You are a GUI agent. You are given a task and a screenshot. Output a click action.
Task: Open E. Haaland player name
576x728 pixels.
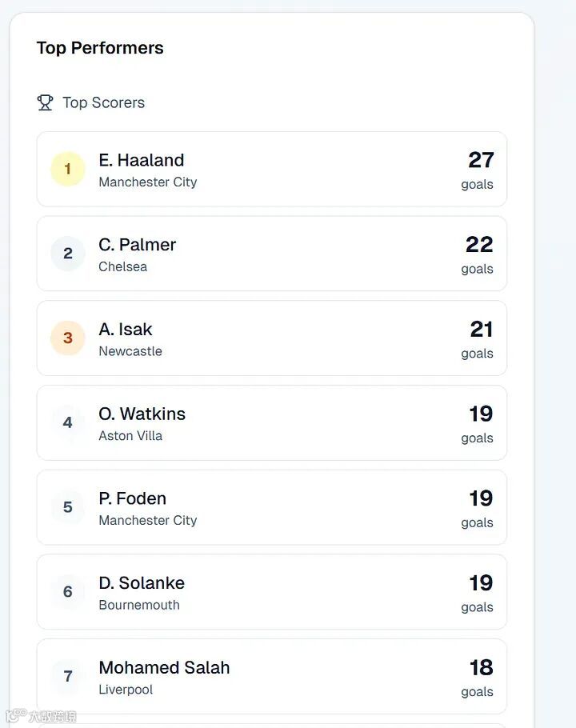142,160
